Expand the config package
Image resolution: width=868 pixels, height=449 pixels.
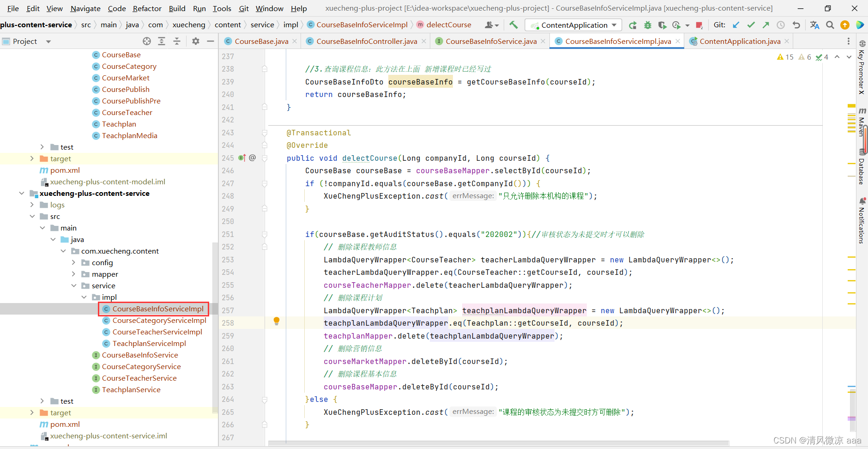point(73,262)
